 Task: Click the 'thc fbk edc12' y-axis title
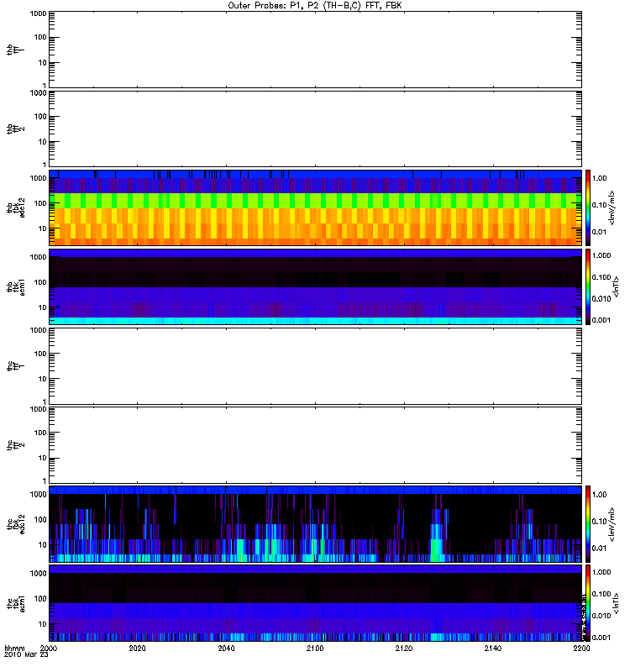coord(16,524)
